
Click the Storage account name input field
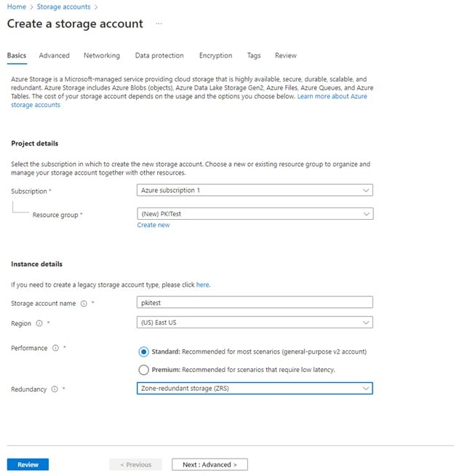pyautogui.click(x=255, y=303)
